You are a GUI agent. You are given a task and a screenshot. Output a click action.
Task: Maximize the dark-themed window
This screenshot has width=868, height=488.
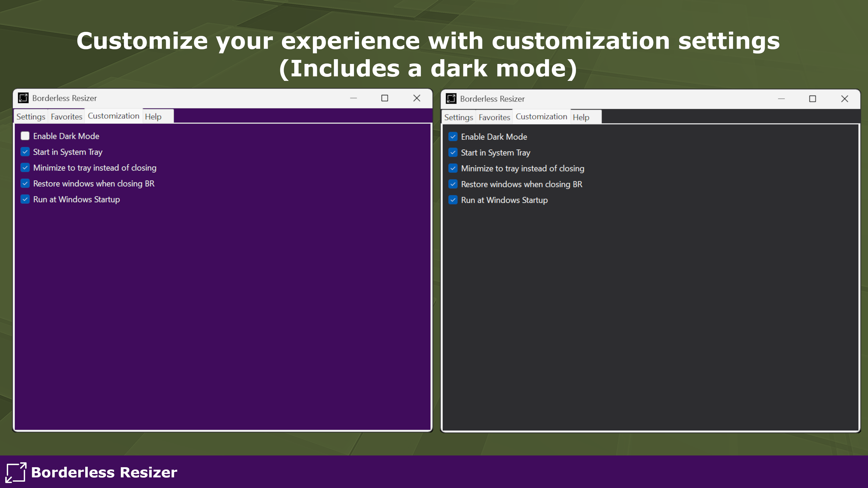coord(812,99)
